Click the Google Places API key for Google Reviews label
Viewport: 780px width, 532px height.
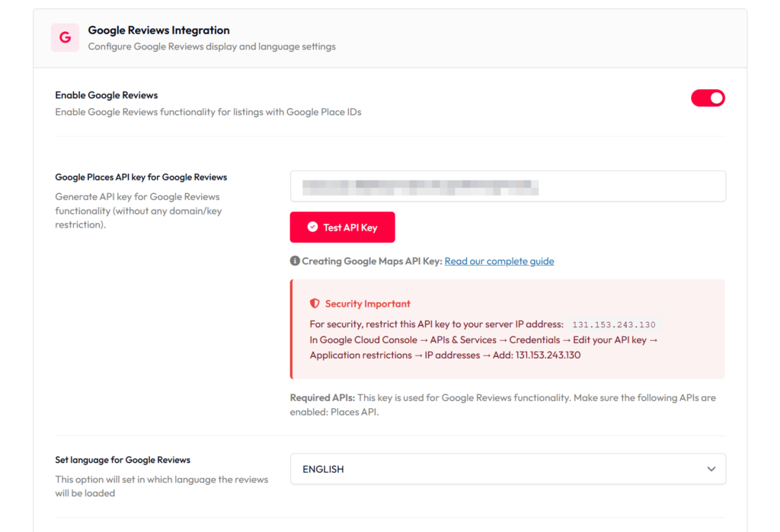click(141, 177)
